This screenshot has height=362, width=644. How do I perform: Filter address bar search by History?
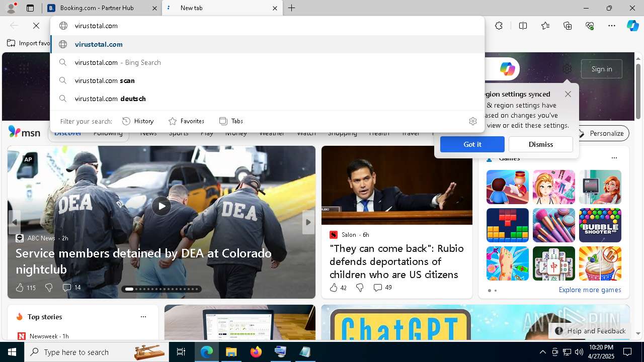(138, 121)
